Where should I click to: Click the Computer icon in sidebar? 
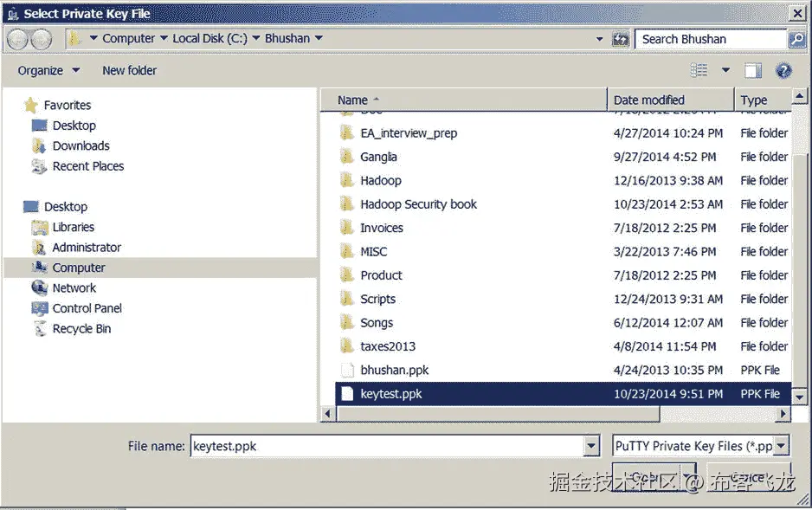(39, 268)
